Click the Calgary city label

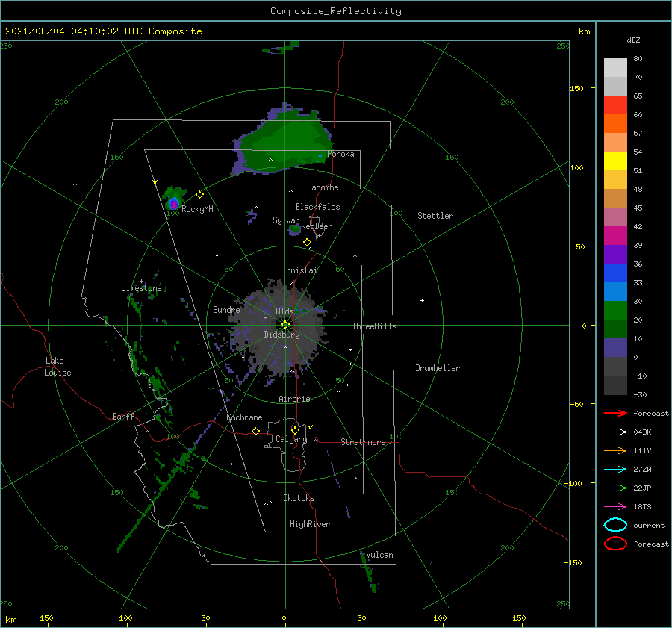(x=291, y=439)
